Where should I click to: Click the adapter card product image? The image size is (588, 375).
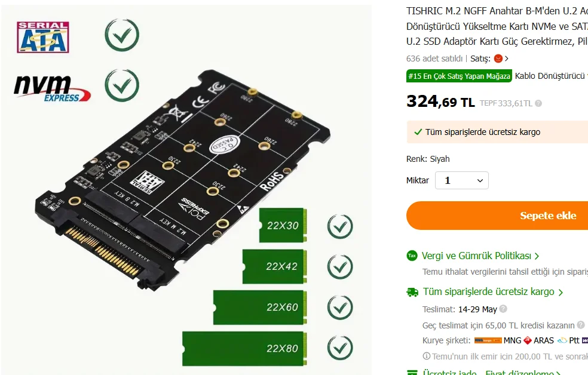[183, 180]
